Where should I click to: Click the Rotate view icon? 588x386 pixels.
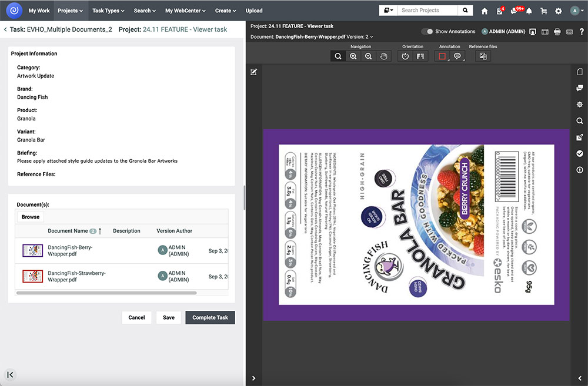coord(405,56)
